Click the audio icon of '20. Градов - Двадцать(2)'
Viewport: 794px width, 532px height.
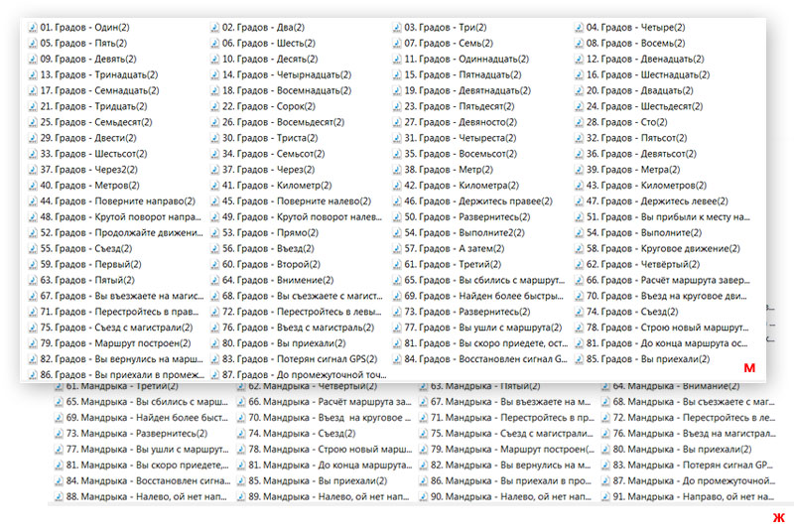tap(579, 90)
